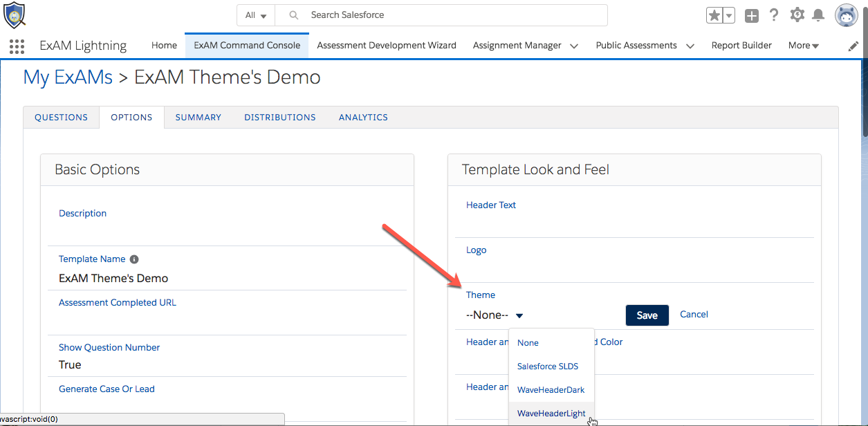Open the Setup gear icon
Screen dimensions: 868x426
797,15
